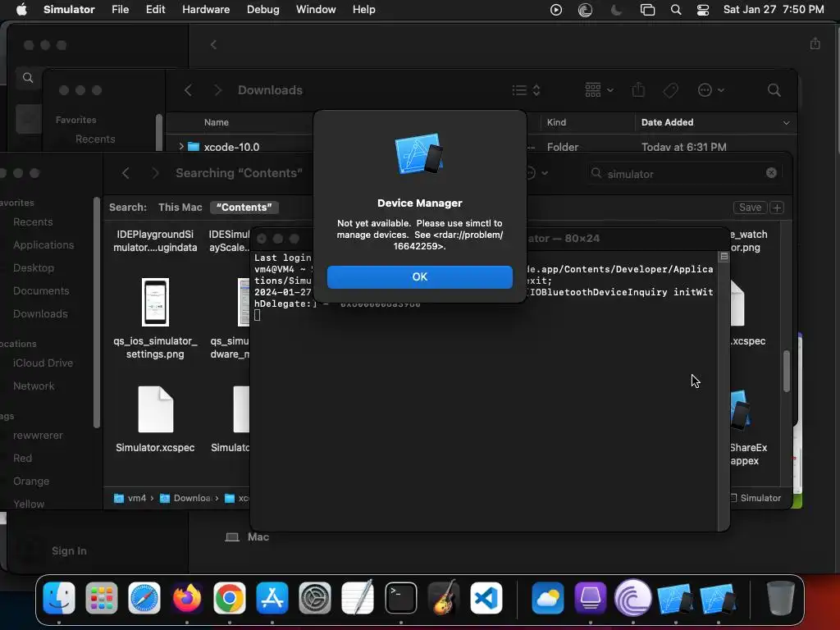This screenshot has width=840, height=630.
Task: Click vm4 in the path bar
Action: (130, 498)
